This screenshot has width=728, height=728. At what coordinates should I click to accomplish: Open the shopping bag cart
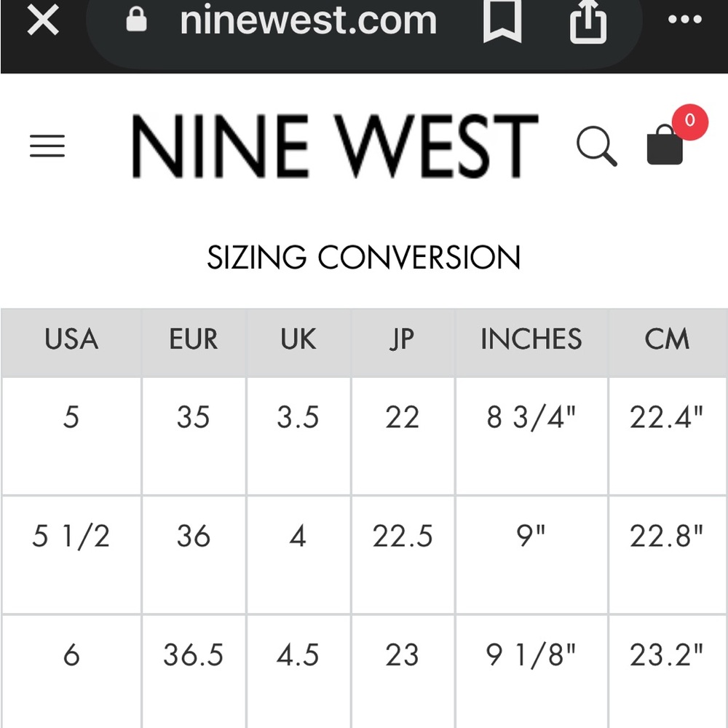(x=665, y=144)
